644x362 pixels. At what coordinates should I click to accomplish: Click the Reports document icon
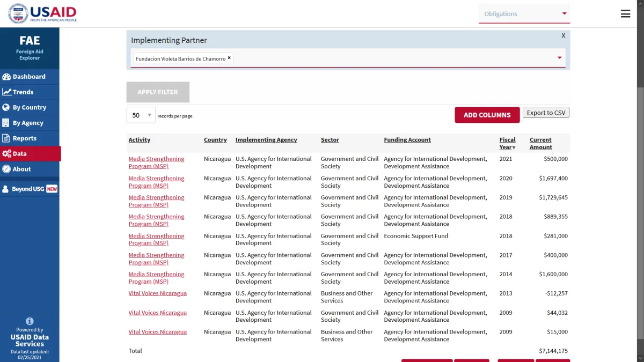tap(6, 138)
